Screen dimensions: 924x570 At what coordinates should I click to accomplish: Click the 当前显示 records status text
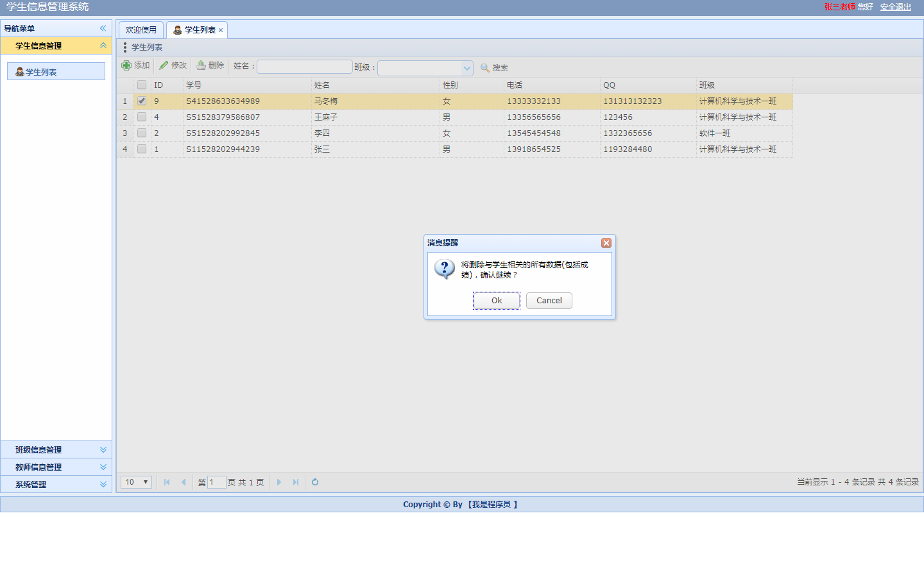click(x=858, y=482)
